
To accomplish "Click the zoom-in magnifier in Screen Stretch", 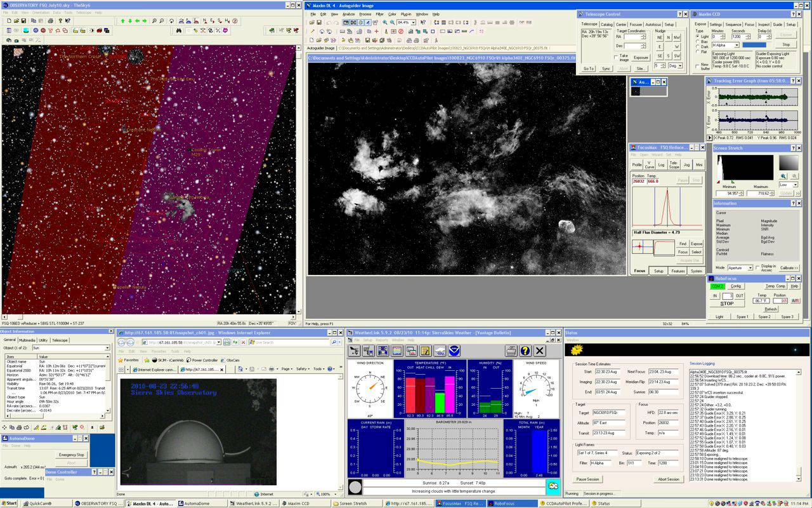I will coord(783,176).
